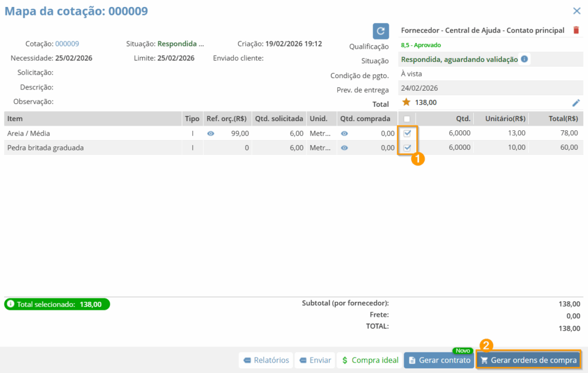Click the pencil edit icon beside total
Image resolution: width=588 pixels, height=373 pixels.
[576, 103]
